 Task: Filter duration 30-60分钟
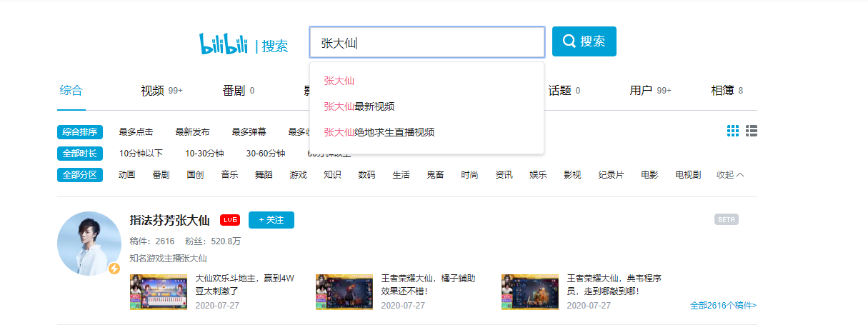tap(266, 154)
